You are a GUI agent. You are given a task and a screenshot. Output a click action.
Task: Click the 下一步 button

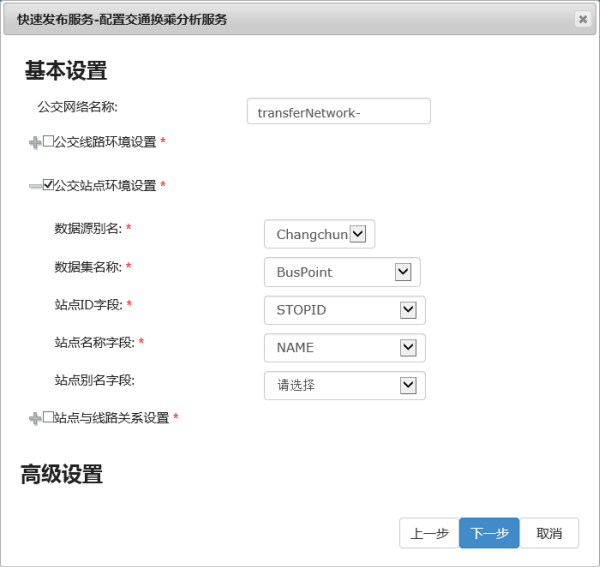[489, 534]
